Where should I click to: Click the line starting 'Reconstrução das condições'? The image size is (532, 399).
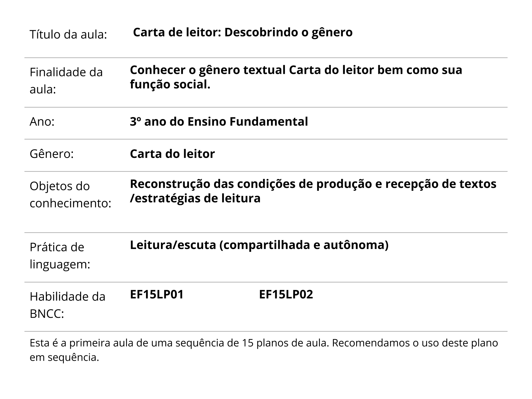(x=313, y=184)
